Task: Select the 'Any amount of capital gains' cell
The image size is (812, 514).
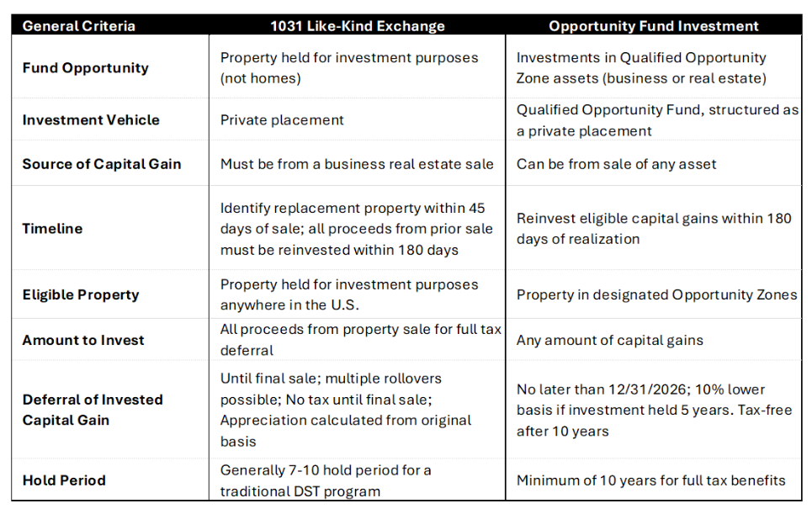Action: [x=609, y=340]
